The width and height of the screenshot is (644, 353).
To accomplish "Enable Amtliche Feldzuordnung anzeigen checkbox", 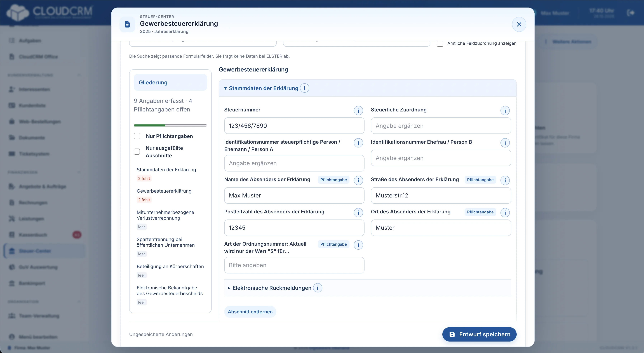I will [x=440, y=43].
